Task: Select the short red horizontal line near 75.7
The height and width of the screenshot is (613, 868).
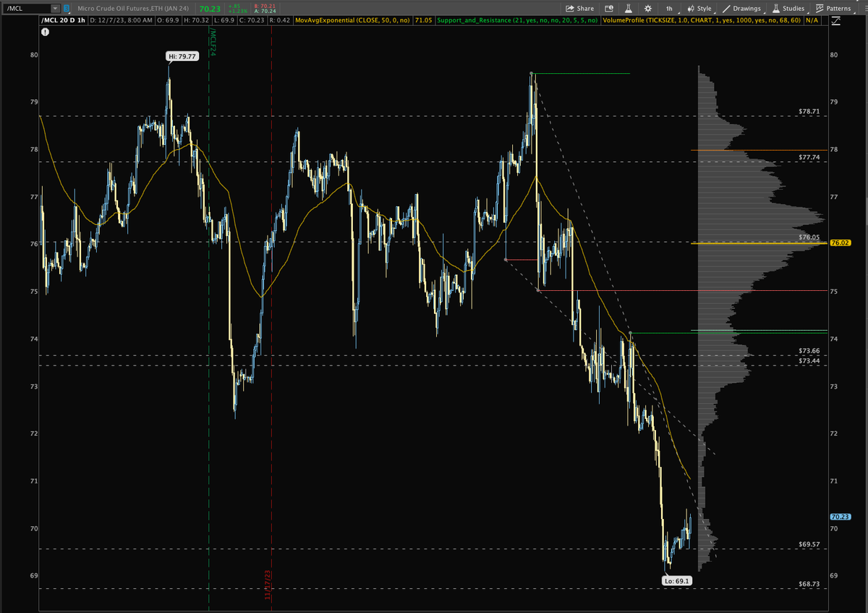Action: 520,259
